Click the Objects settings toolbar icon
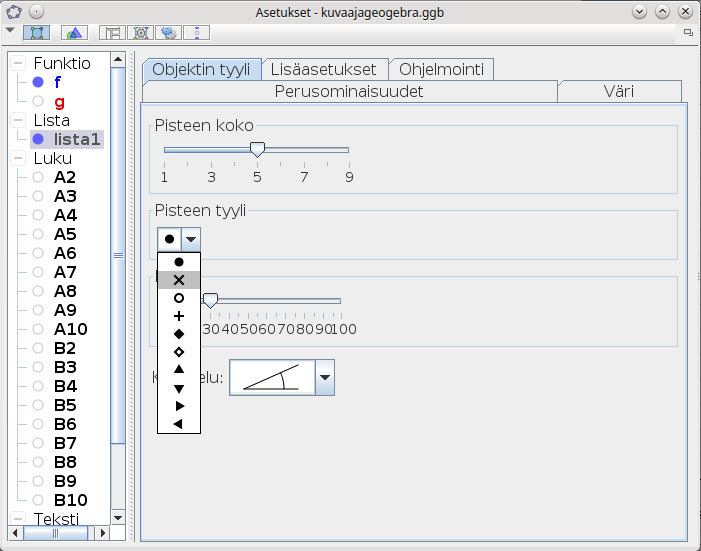This screenshot has width=701, height=551. pyautogui.click(x=36, y=33)
